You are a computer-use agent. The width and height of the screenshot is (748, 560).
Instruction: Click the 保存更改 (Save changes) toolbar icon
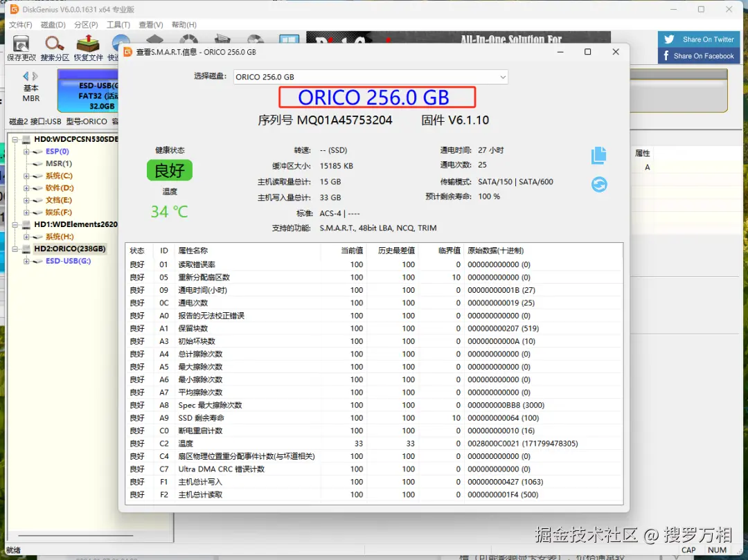(21, 44)
